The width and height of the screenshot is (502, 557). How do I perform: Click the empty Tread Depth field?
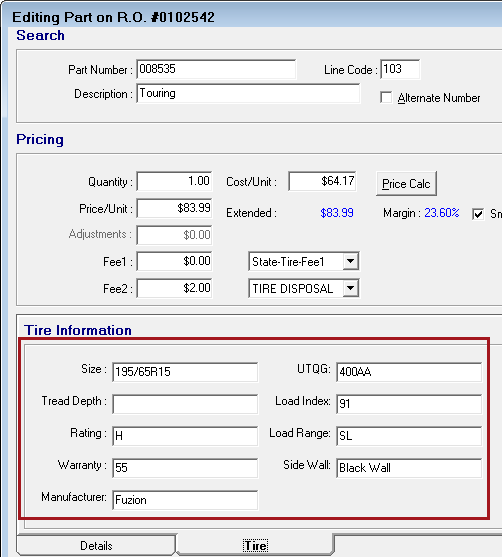pyautogui.click(x=185, y=404)
